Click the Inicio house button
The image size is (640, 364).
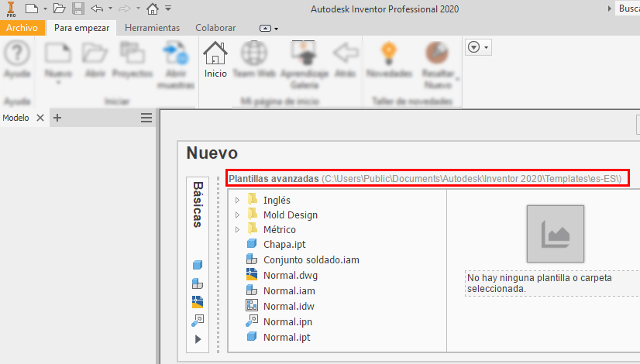215,60
